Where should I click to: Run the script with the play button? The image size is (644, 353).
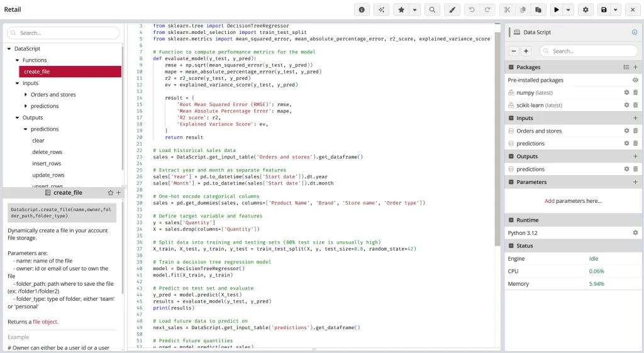click(557, 10)
